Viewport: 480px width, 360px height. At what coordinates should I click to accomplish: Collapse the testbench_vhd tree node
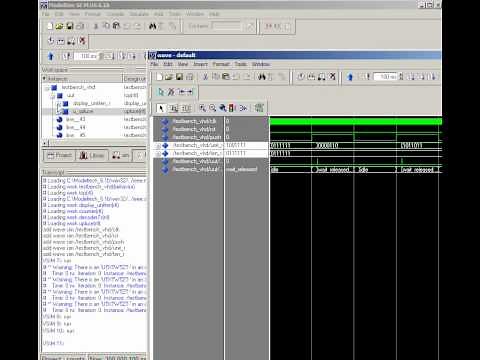coord(47,88)
